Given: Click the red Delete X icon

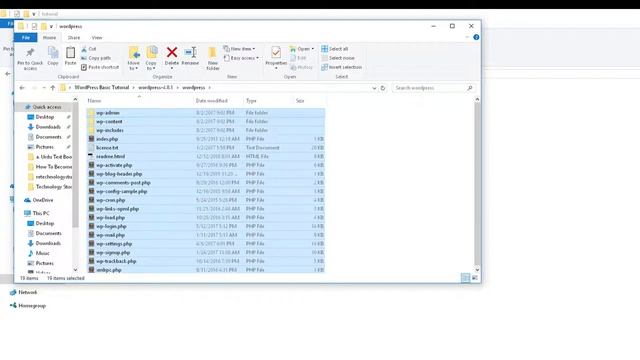Looking at the screenshot, I should coord(172,52).
